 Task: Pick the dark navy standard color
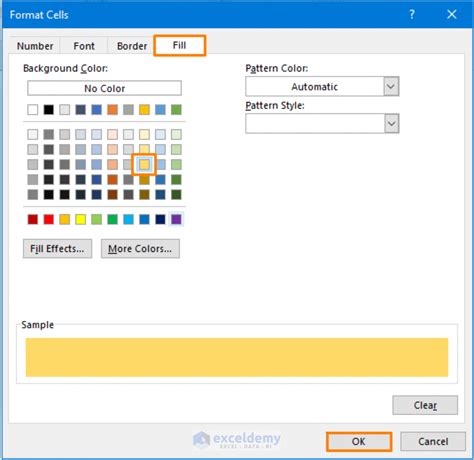point(160,219)
